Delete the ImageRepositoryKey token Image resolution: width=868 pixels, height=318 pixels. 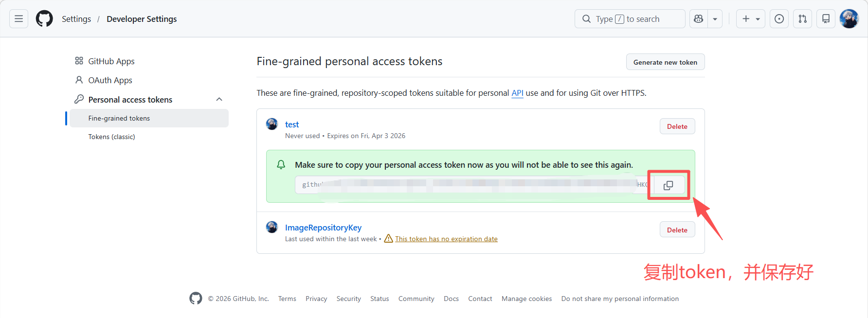point(677,230)
